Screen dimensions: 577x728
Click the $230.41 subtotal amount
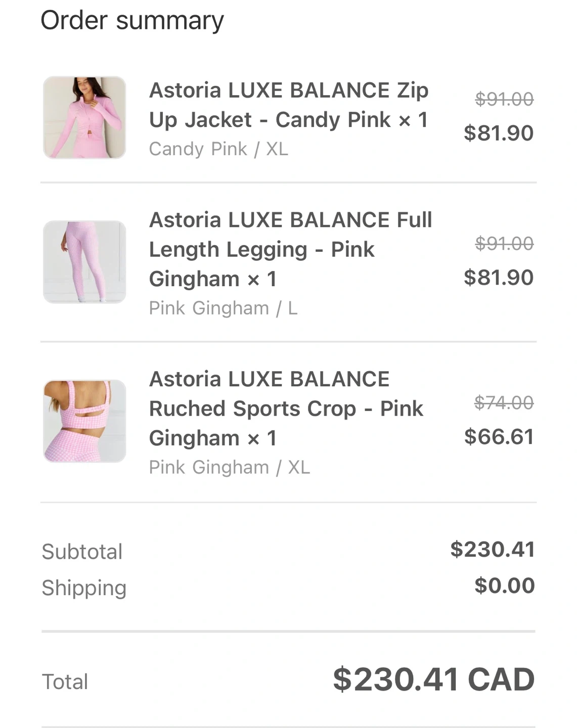click(x=493, y=550)
